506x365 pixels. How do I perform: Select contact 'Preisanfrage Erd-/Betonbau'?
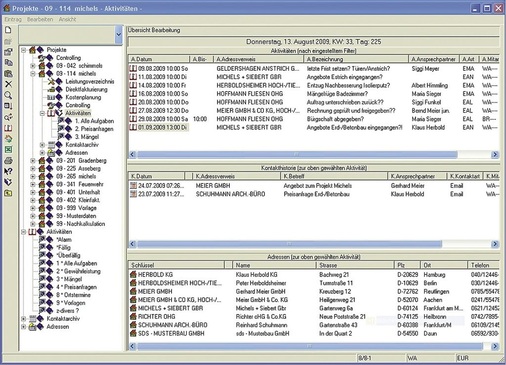coord(313,194)
